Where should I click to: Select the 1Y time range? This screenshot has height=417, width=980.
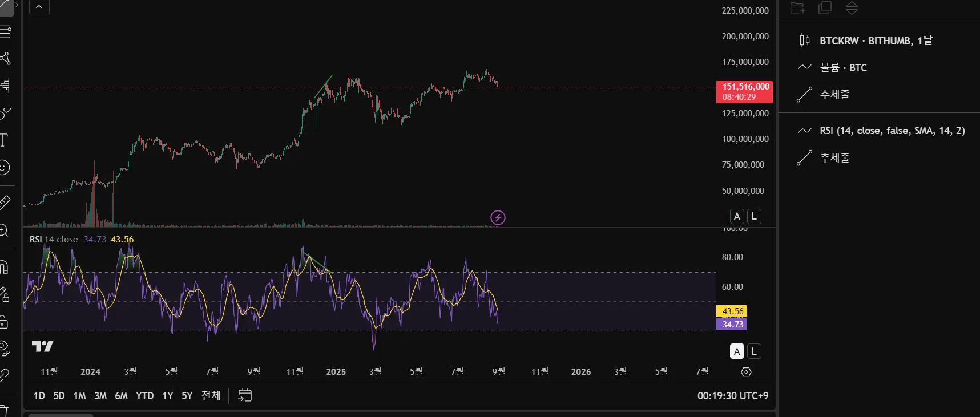pyautogui.click(x=167, y=395)
